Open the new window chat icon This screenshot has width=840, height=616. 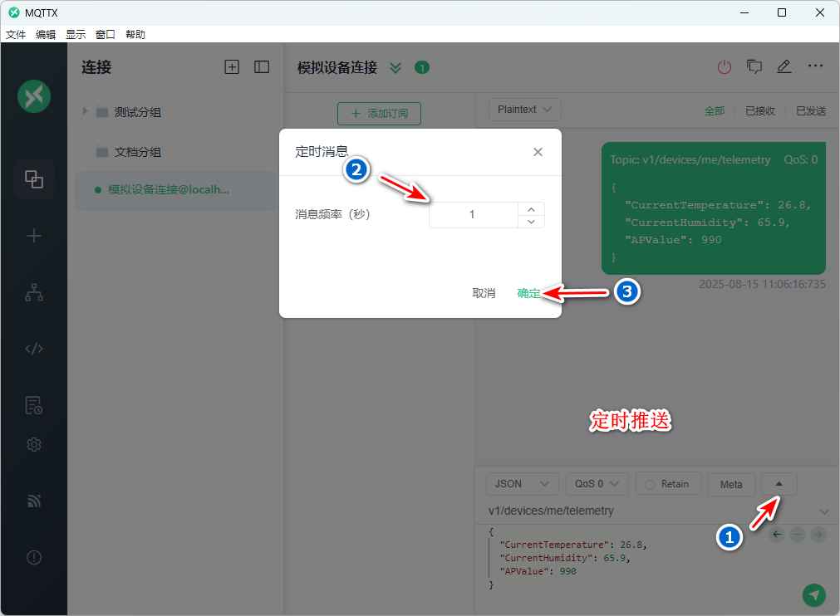(754, 67)
